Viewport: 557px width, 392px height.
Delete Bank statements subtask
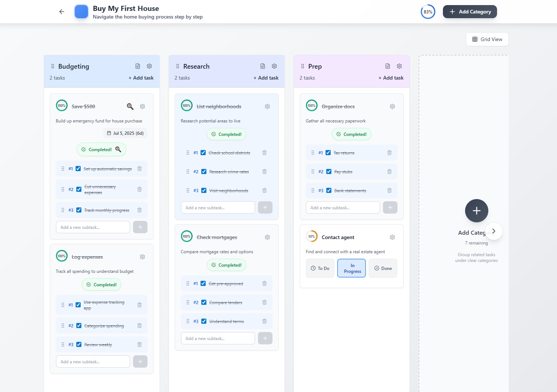pyautogui.click(x=390, y=190)
